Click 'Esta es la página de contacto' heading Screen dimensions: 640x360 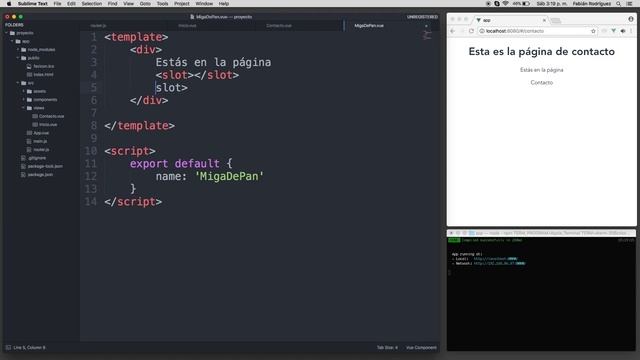coord(542,52)
